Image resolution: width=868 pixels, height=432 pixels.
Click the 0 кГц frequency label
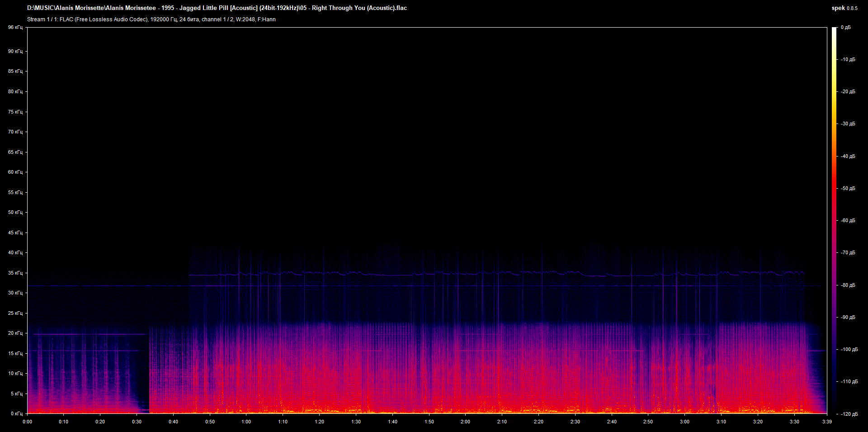point(16,413)
